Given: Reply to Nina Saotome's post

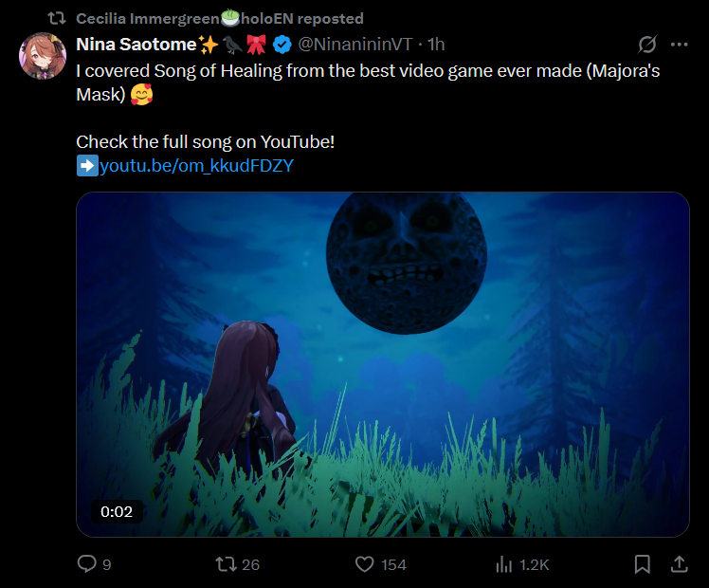Looking at the screenshot, I should coord(87,564).
